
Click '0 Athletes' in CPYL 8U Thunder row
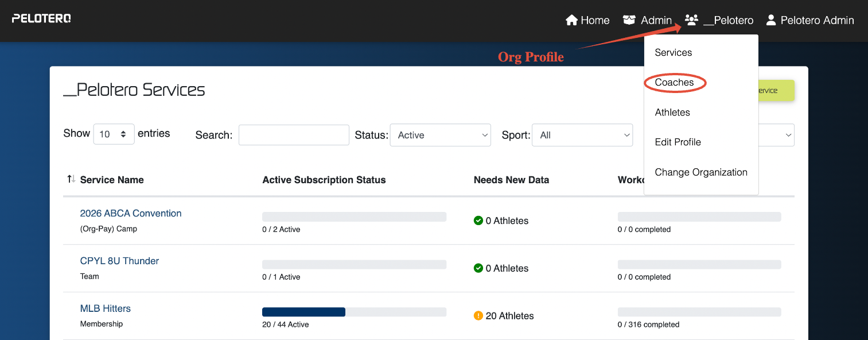click(507, 268)
